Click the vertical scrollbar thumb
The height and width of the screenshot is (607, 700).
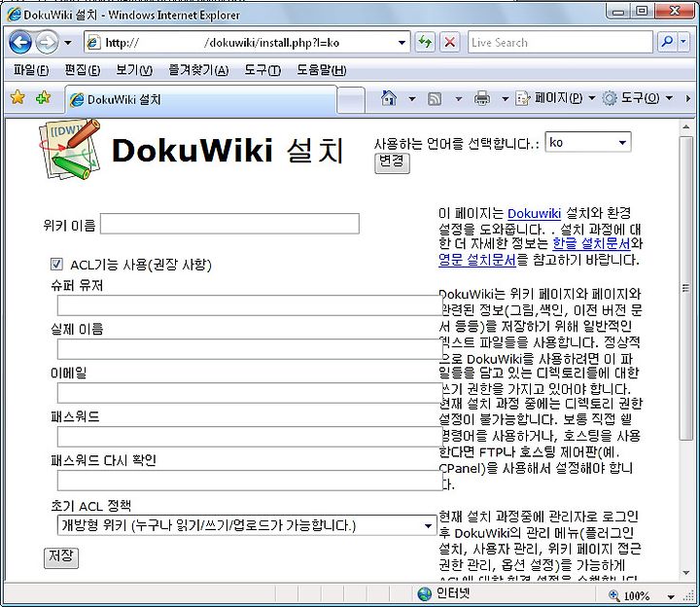point(685,288)
